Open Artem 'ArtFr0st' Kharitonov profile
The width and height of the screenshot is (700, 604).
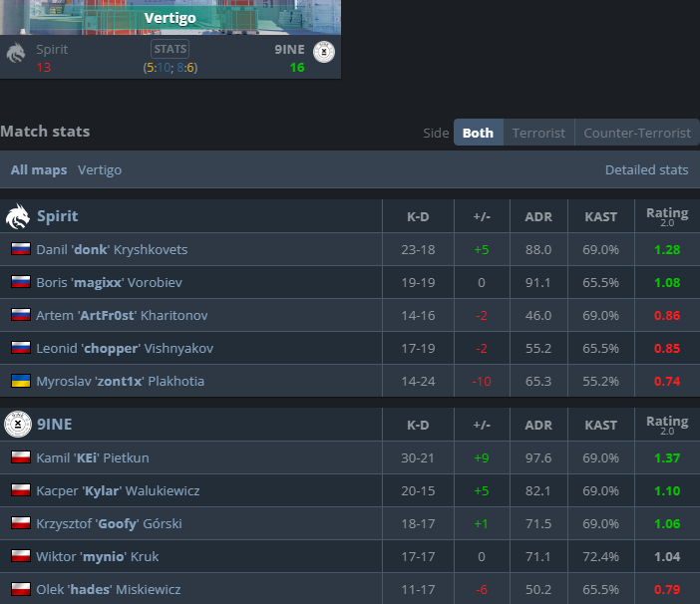pyautogui.click(x=122, y=315)
